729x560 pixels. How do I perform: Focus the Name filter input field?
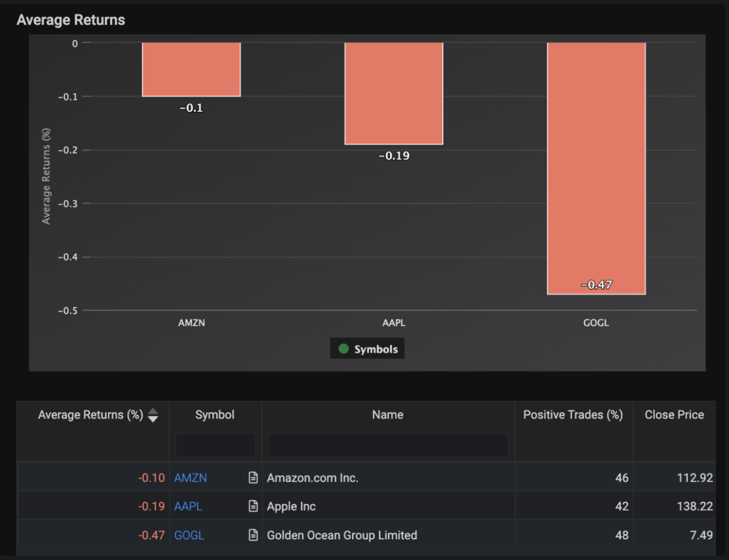tap(388, 445)
